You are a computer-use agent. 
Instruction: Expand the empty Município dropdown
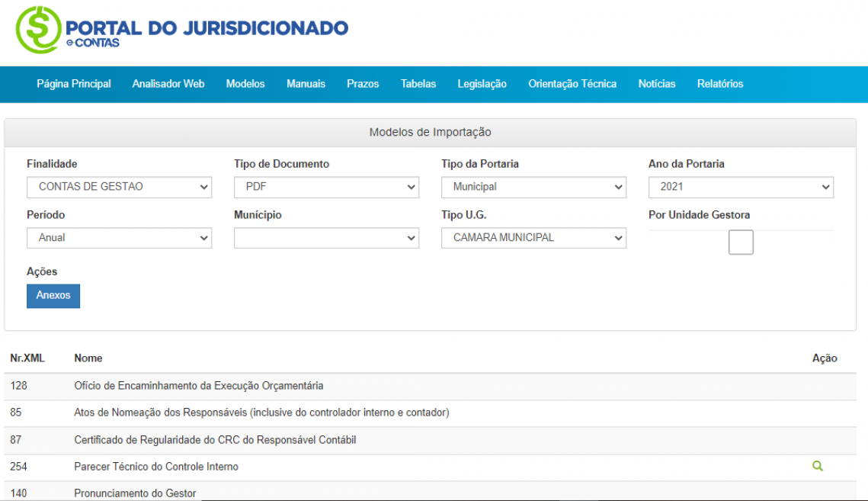click(x=326, y=238)
